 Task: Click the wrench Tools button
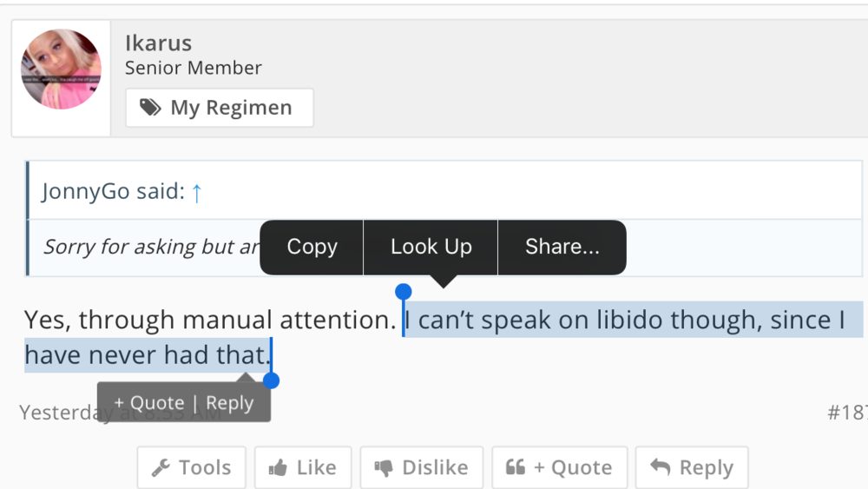pyautogui.click(x=191, y=467)
